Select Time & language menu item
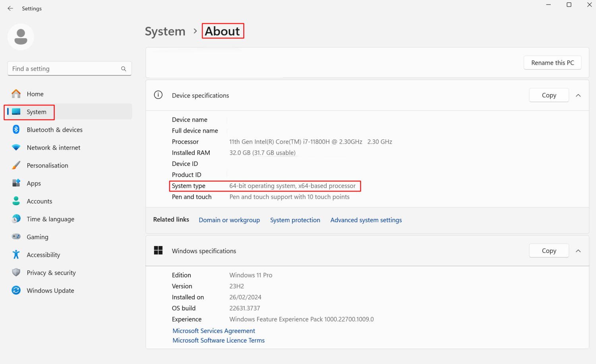The height and width of the screenshot is (364, 596). click(50, 219)
